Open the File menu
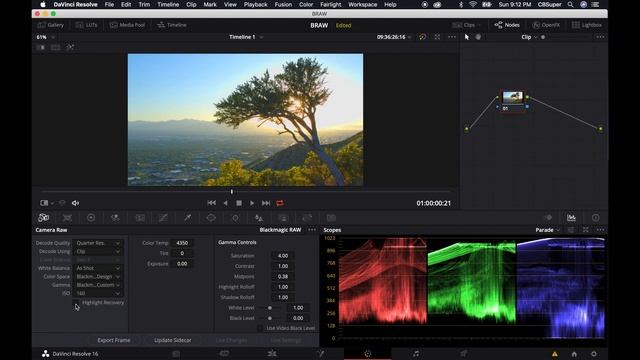The width and height of the screenshot is (640, 360). click(x=109, y=4)
